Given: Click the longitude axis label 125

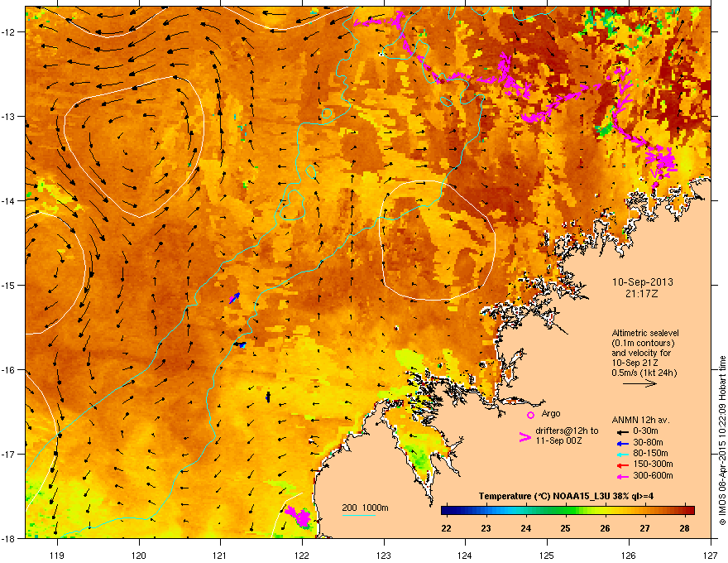Looking at the screenshot, I should (547, 555).
